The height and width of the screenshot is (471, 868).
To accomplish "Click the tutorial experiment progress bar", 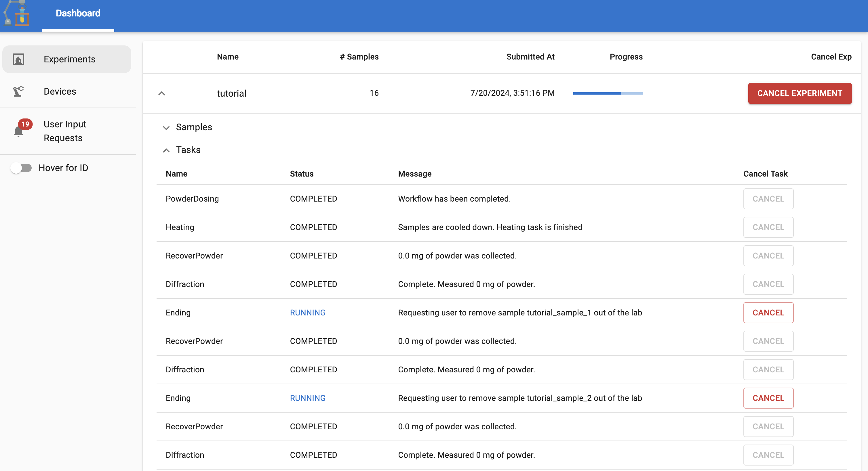I will (x=608, y=93).
